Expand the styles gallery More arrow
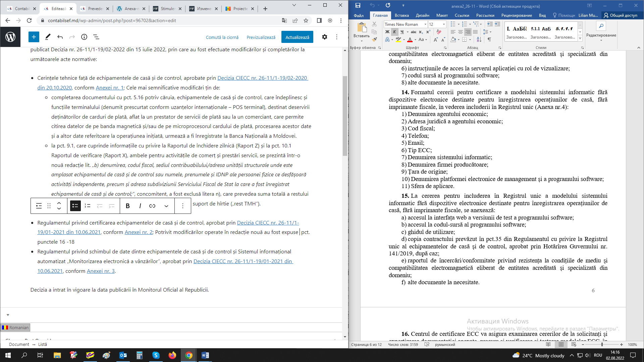The image size is (644, 362). coord(580,39)
